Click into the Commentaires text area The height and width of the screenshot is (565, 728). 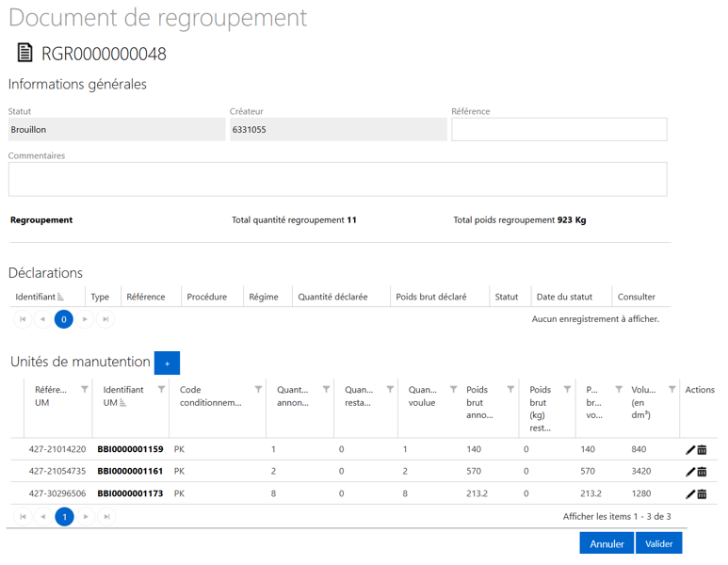(x=337, y=179)
